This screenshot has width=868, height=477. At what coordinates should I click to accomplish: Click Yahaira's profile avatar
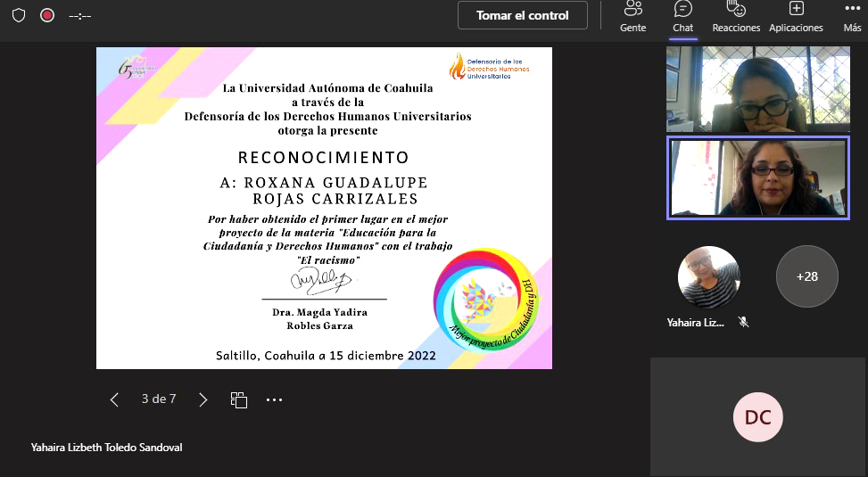tap(708, 276)
